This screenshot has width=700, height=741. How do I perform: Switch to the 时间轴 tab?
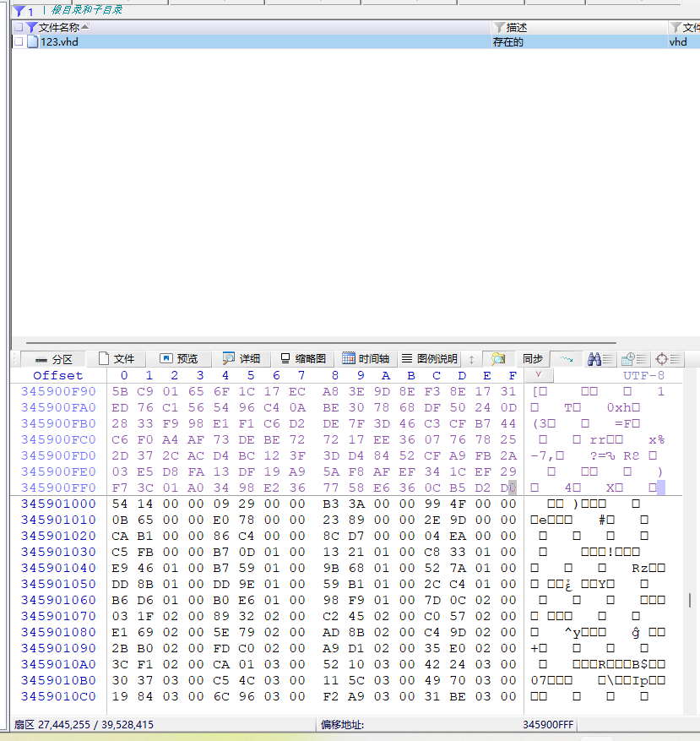point(366,359)
